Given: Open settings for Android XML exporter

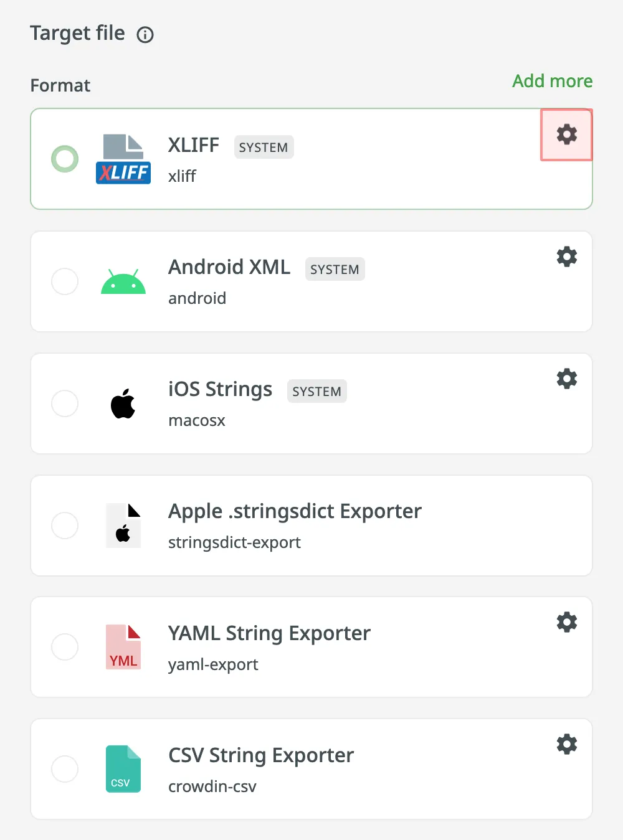Looking at the screenshot, I should point(566,256).
